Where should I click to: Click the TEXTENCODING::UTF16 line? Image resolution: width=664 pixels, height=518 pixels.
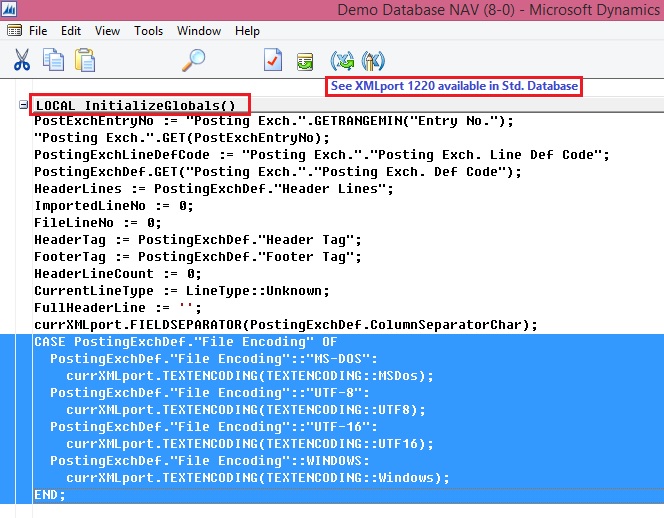click(x=250, y=443)
